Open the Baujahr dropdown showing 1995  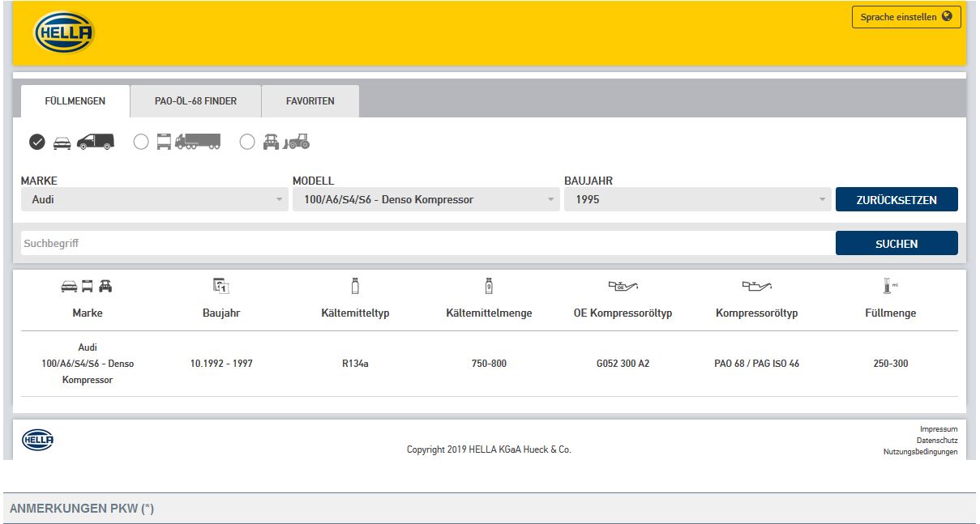[697, 199]
